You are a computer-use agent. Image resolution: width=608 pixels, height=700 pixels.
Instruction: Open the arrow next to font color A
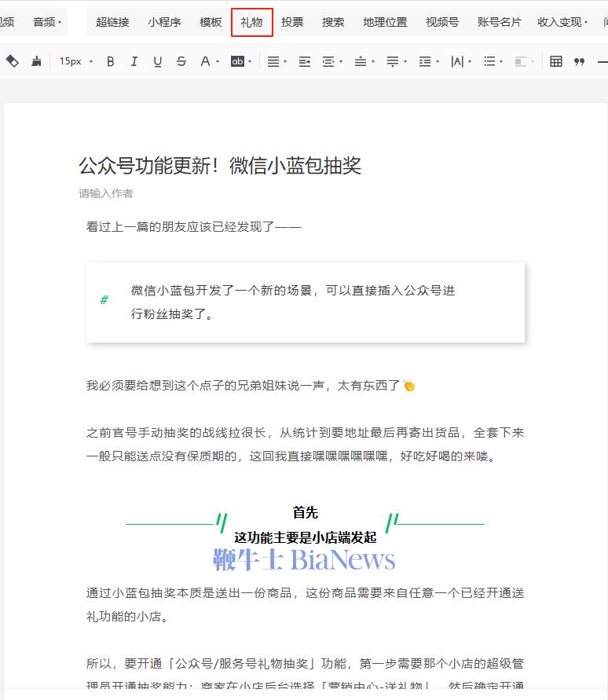[218, 61]
